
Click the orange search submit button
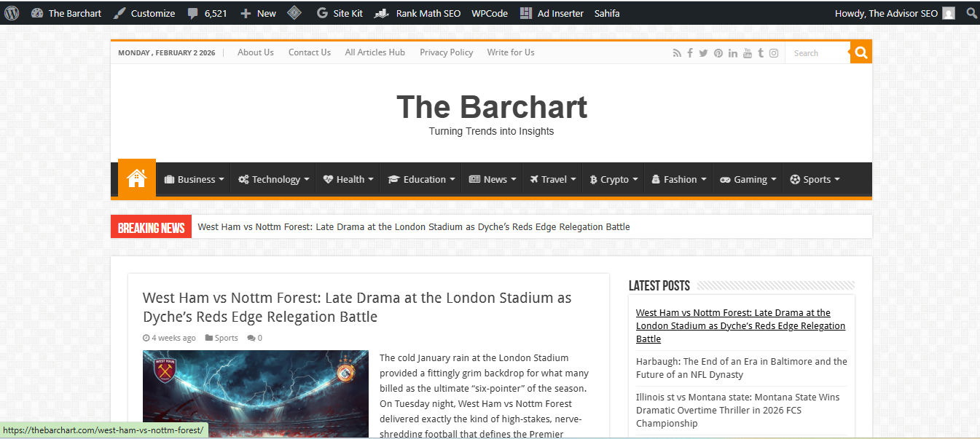[861, 52]
